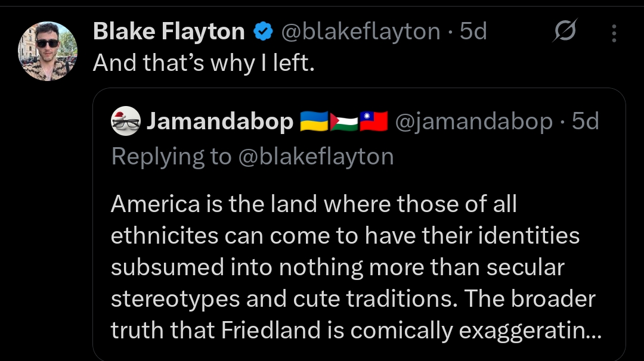
Task: Click the 5d timestamp in quoted tweet
Action: (585, 122)
